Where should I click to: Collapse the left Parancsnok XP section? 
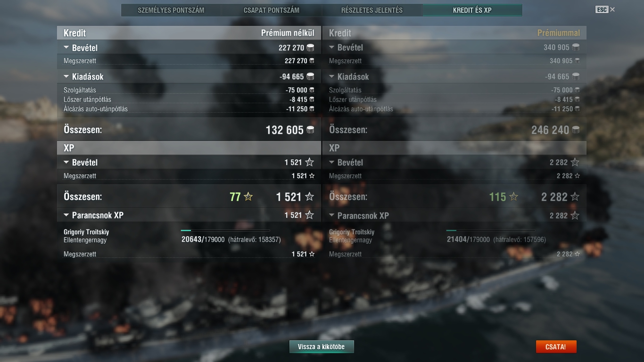tap(66, 215)
